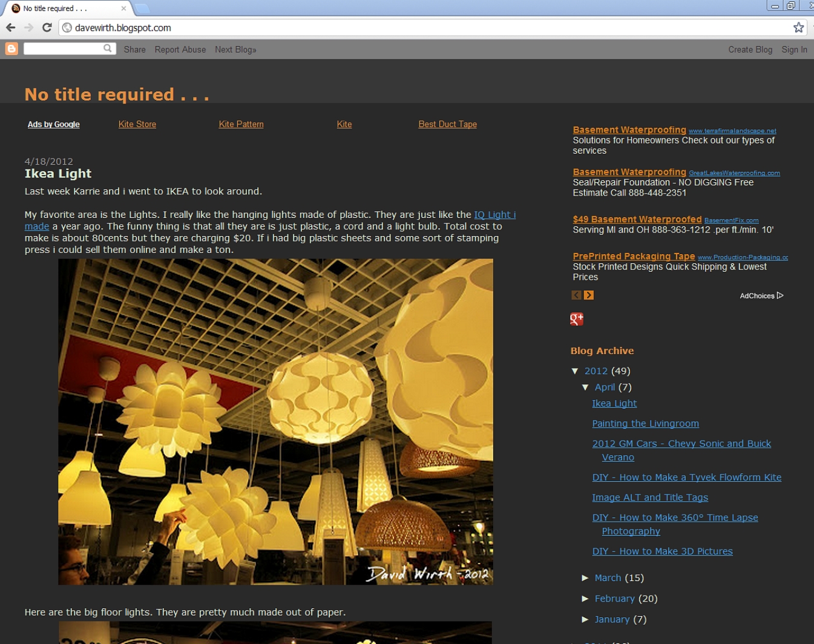Open PrePrinted Packaging Tape ad
Image resolution: width=814 pixels, height=644 pixels.
coord(634,256)
